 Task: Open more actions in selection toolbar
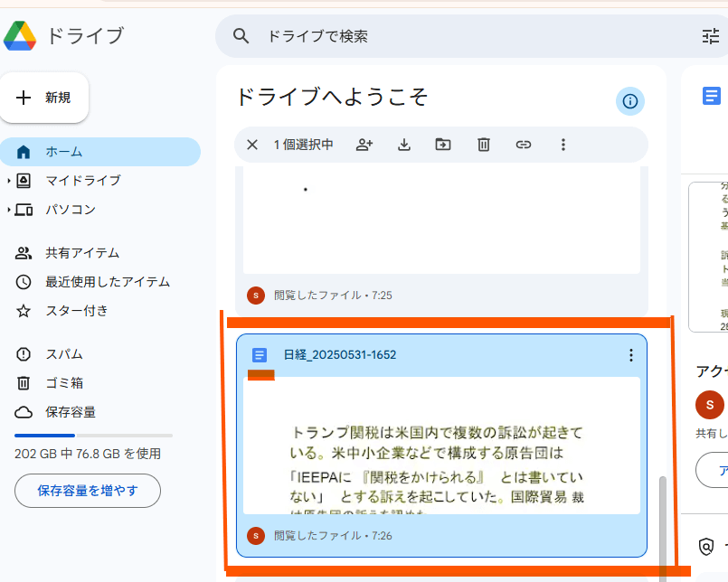click(x=563, y=145)
